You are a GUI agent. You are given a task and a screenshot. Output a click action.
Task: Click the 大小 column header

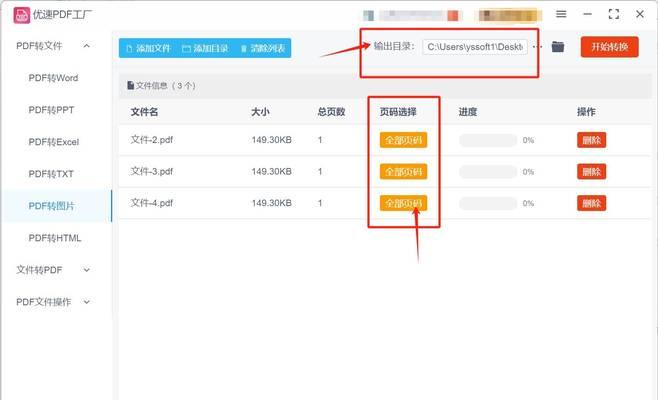(260, 112)
